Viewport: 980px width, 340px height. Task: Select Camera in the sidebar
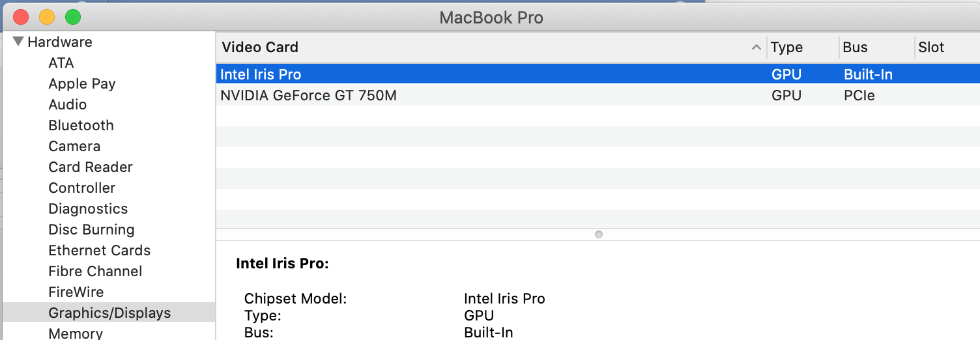tap(74, 147)
